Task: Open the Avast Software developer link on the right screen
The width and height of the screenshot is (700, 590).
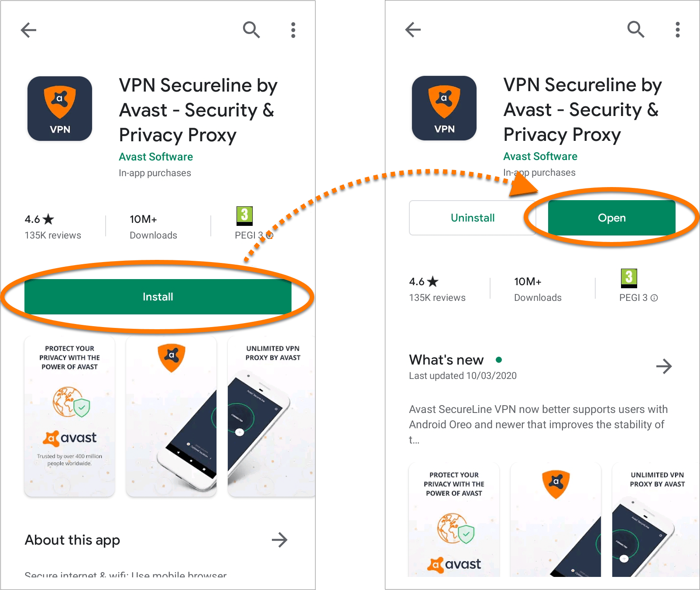Action: [540, 156]
